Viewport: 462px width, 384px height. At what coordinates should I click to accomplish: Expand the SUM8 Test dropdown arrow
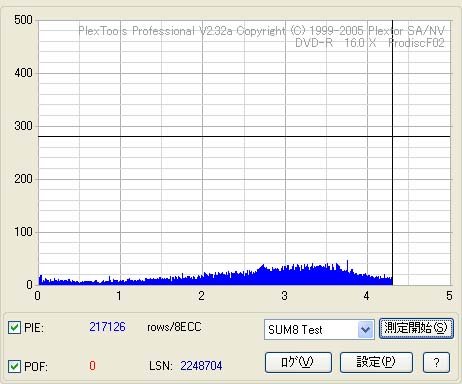point(366,330)
